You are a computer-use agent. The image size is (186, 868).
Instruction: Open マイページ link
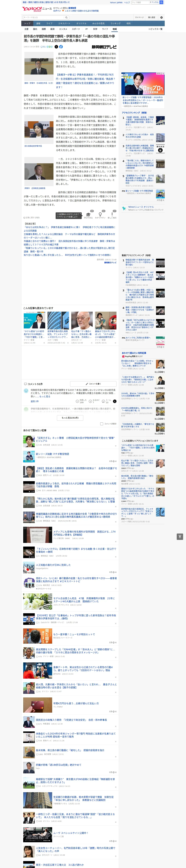(x=139, y=17)
